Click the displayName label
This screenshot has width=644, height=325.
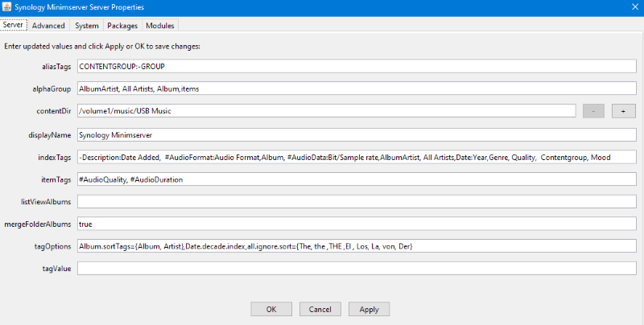(50, 135)
